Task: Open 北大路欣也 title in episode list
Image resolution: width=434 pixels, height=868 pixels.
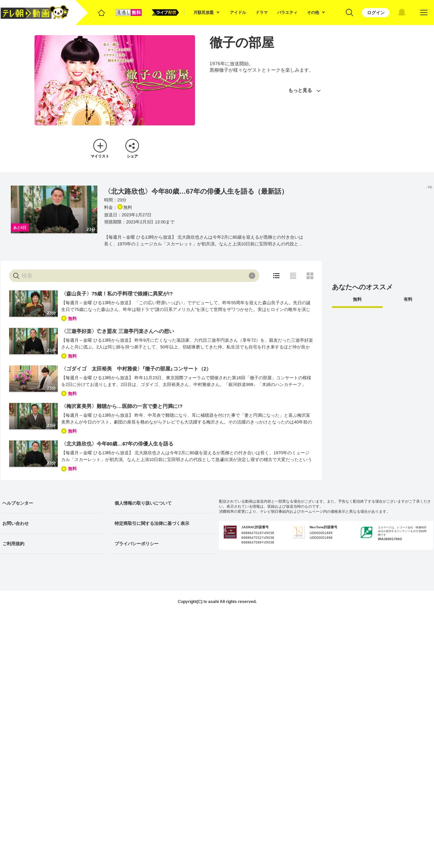Action: coord(117,444)
